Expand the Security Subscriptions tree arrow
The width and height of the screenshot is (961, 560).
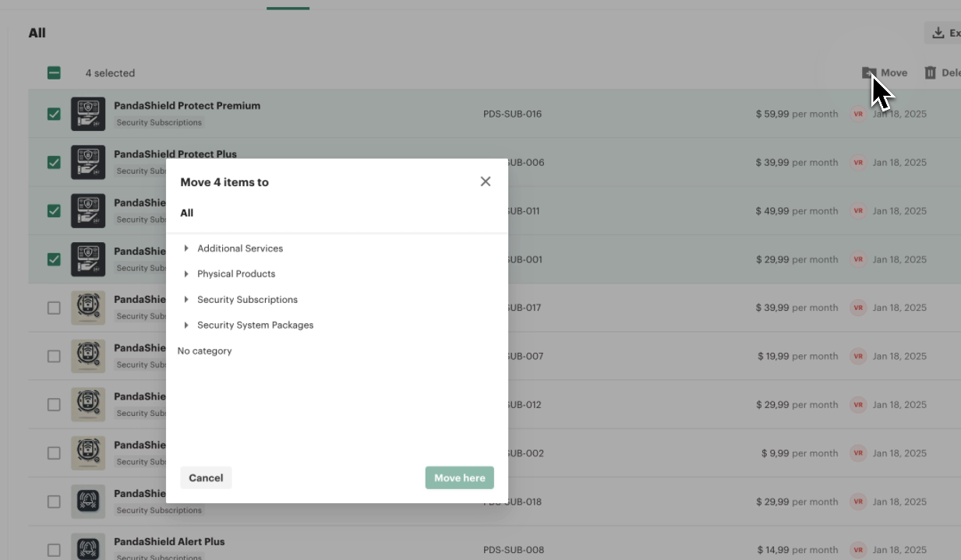186,300
